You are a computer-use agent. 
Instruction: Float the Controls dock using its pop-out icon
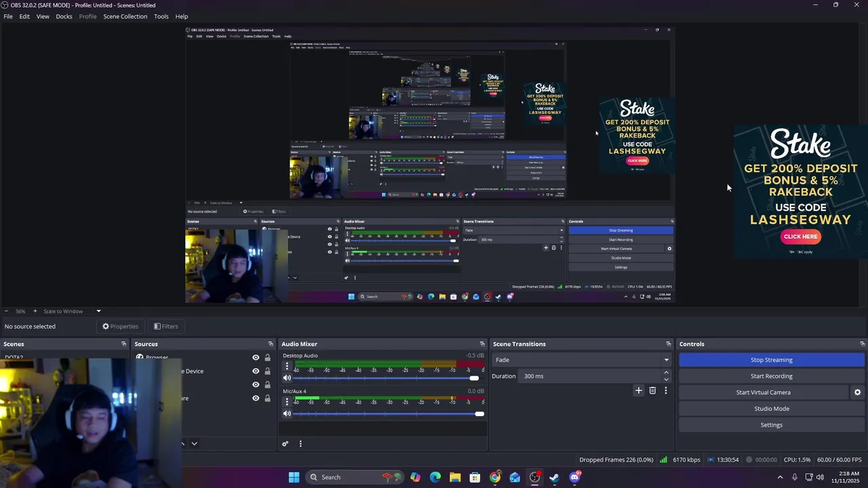862,344
